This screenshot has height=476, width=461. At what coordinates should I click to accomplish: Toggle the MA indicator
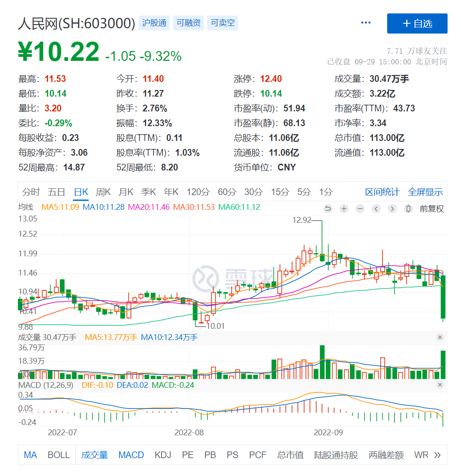(30, 455)
